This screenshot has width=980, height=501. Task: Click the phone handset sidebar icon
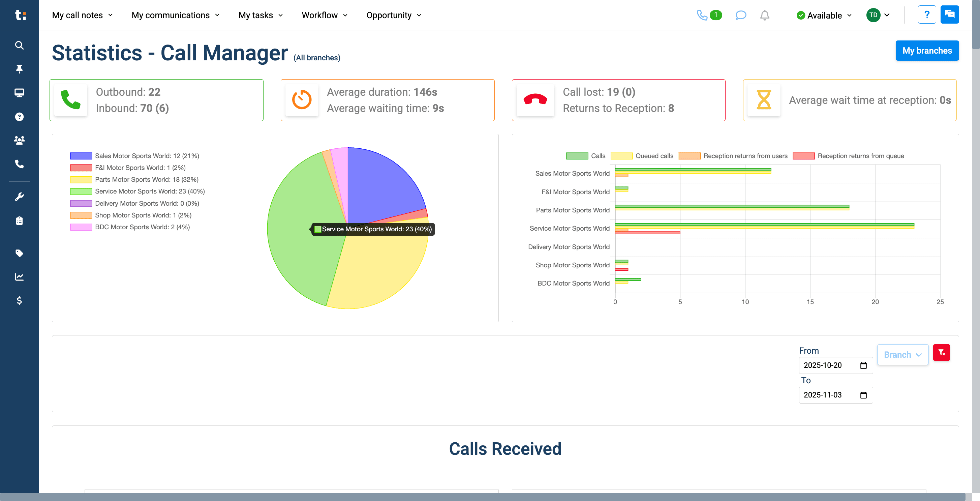click(x=20, y=164)
